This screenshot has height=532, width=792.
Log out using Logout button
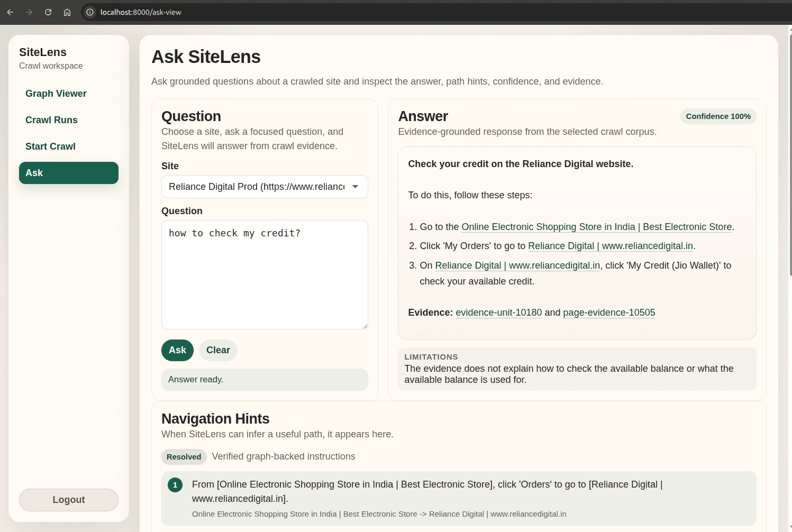coord(69,500)
